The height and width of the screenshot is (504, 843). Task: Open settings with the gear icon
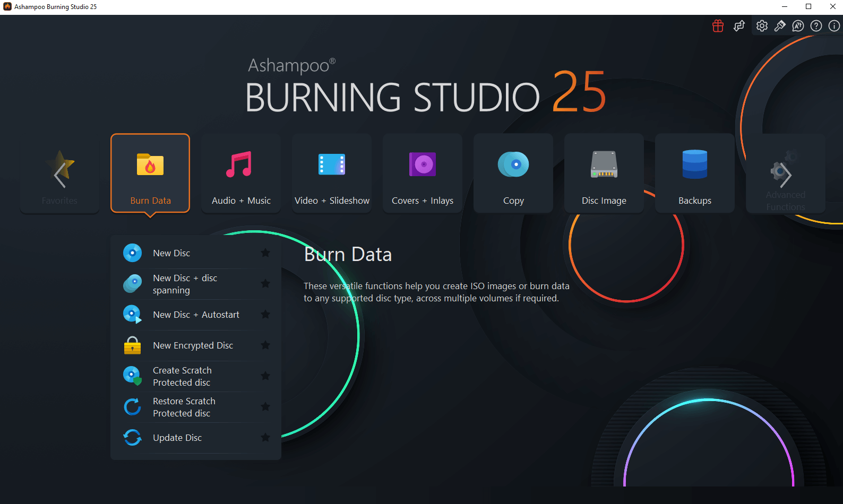coord(762,26)
